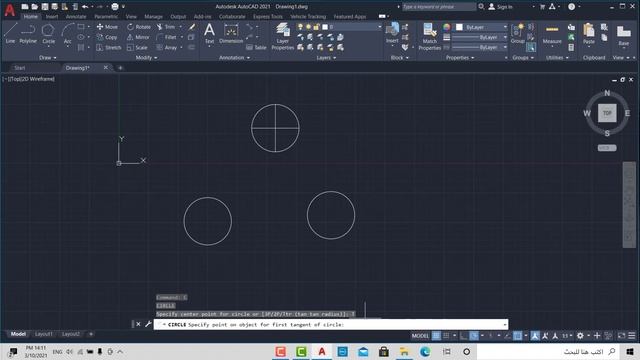This screenshot has width=640, height=360.
Task: Select the Polyline tool
Action: pyautogui.click(x=28, y=33)
